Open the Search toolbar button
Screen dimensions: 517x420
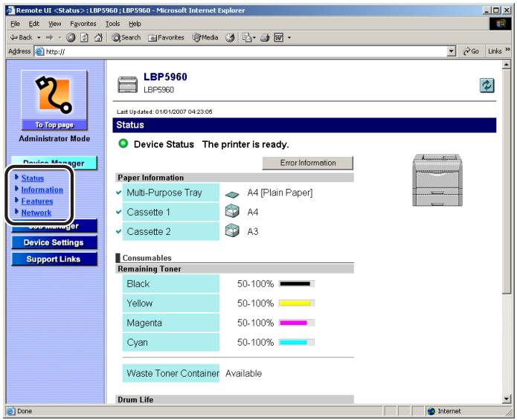click(x=126, y=38)
